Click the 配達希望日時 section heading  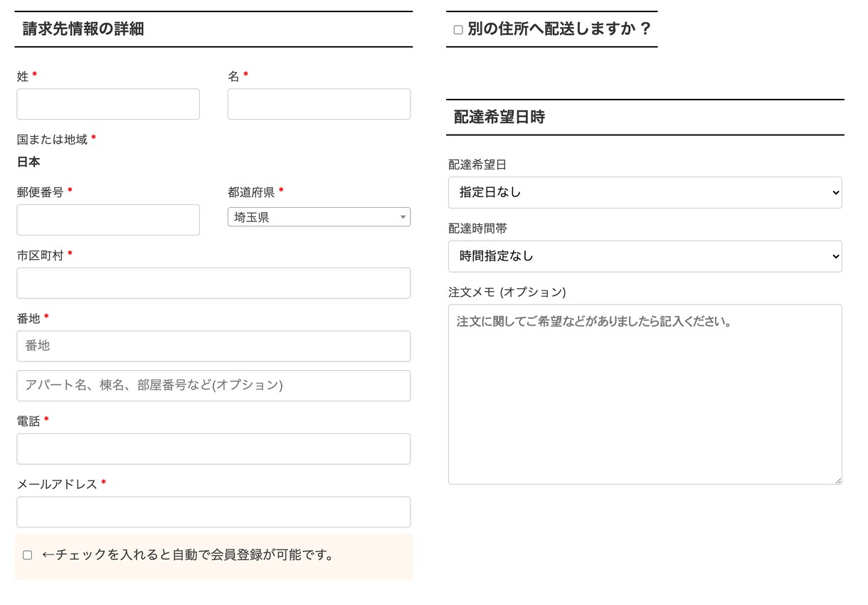coord(499,117)
